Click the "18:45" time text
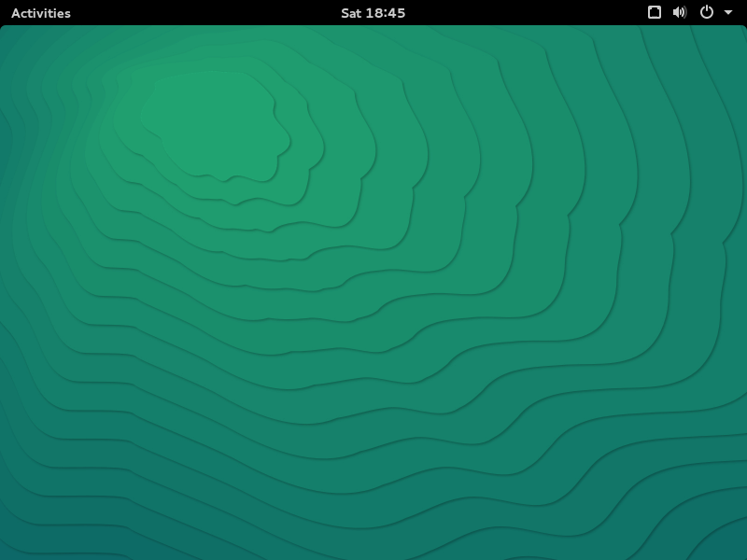Viewport: 747px width, 560px height. point(387,13)
